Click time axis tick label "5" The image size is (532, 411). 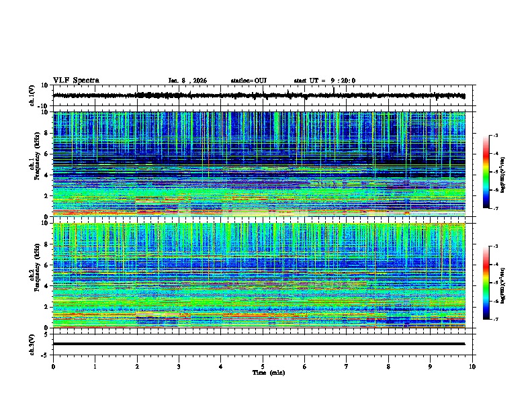263,367
